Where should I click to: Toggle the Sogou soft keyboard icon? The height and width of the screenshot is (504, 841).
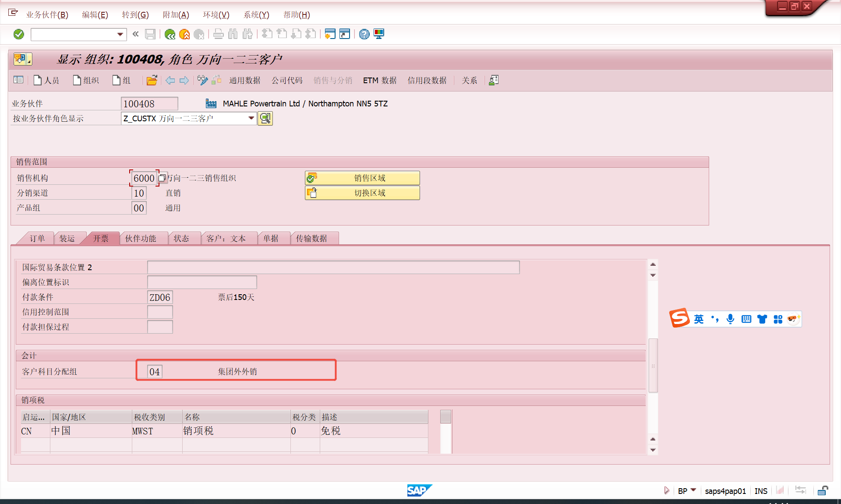click(746, 319)
